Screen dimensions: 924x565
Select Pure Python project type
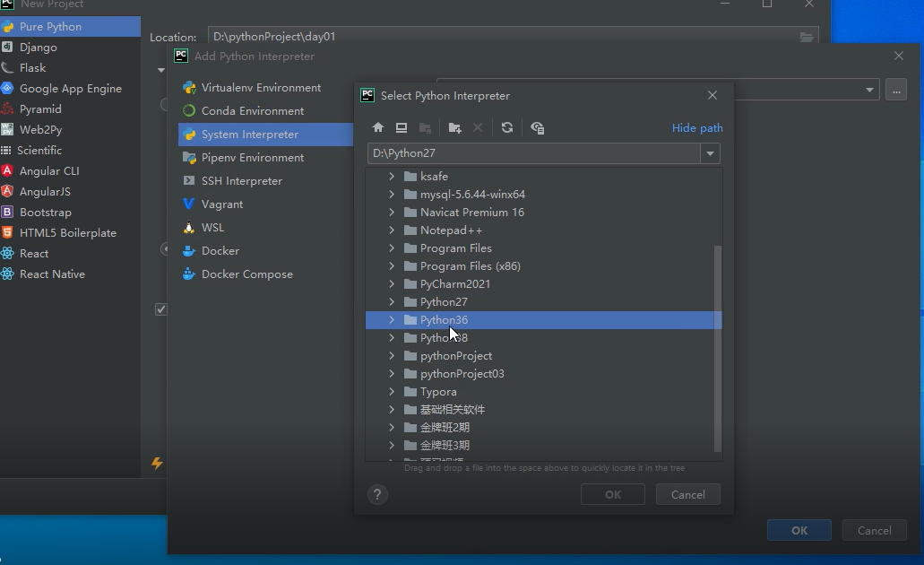pos(70,27)
